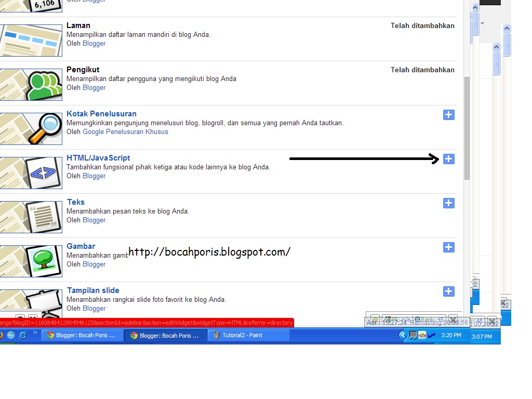Follow the Google Penelusuran Khusus author link
532x399 pixels.
tap(125, 131)
